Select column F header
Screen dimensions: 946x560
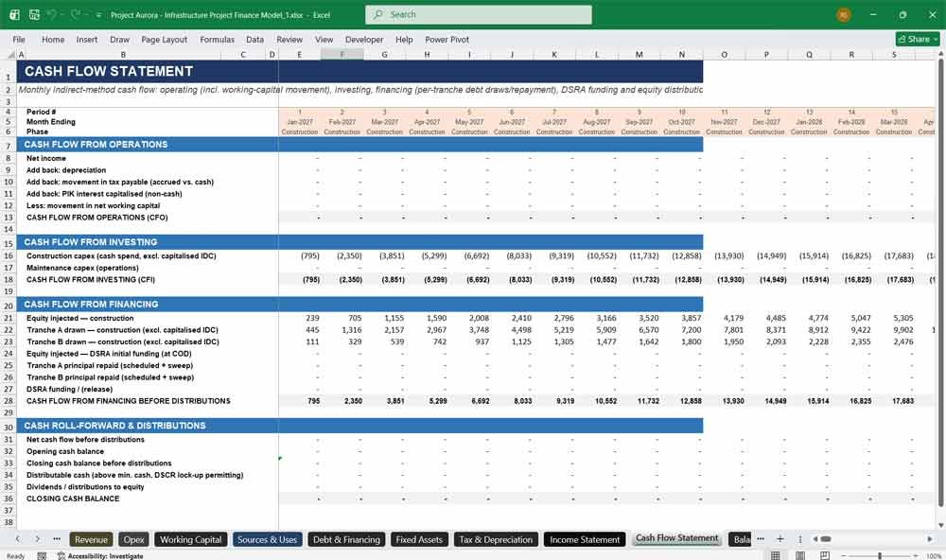coord(342,54)
